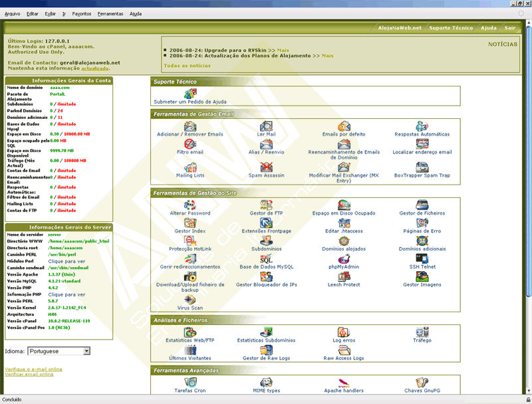This screenshot has height=404, width=532.
Task: Open the Leech Protect icon
Action: [344, 276]
